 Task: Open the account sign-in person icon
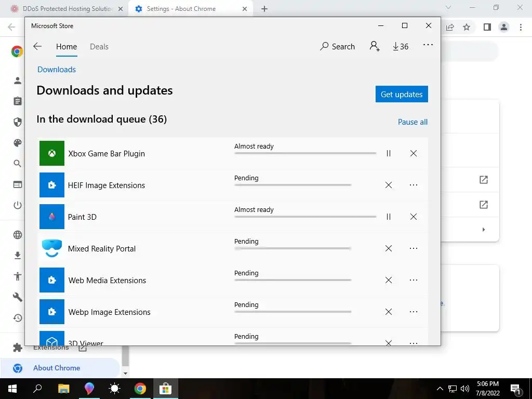[375, 46]
